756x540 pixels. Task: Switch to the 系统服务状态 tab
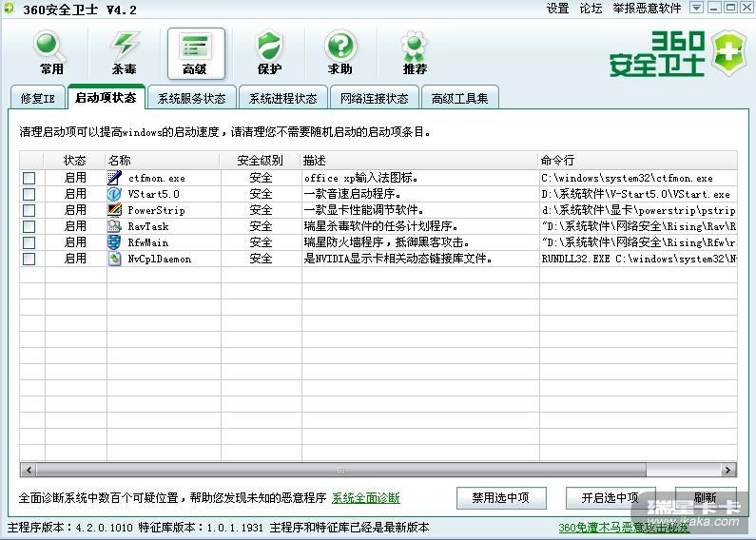(192, 98)
